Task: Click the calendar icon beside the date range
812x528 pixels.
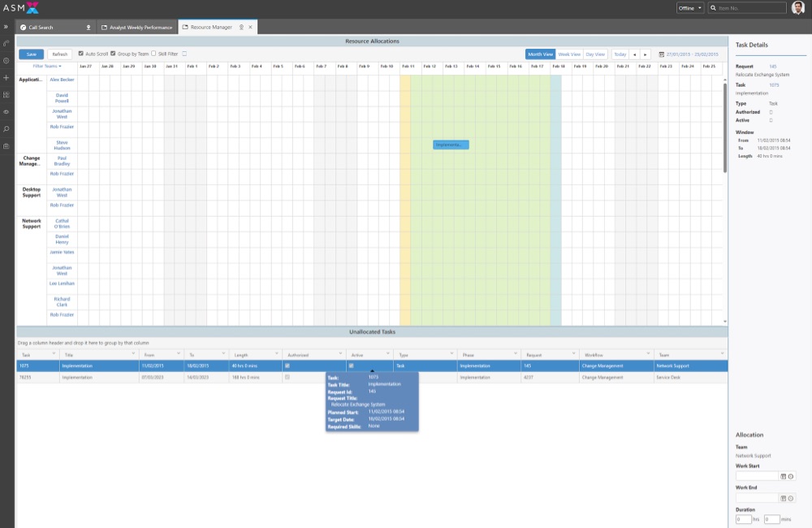Action: point(662,54)
